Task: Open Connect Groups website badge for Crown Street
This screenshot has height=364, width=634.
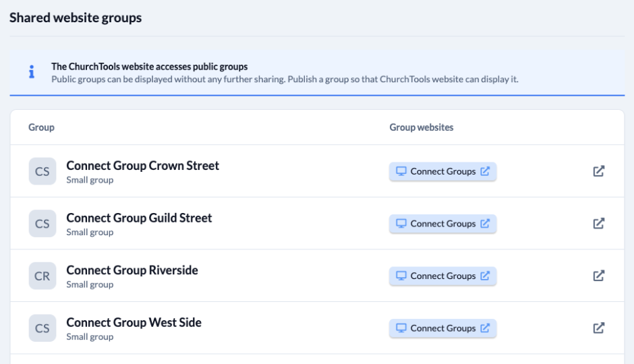Action: click(x=442, y=171)
